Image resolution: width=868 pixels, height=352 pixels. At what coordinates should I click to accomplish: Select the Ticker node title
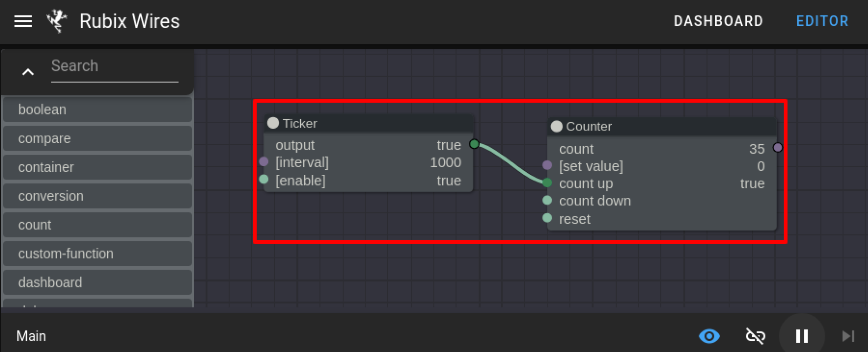[300, 123]
